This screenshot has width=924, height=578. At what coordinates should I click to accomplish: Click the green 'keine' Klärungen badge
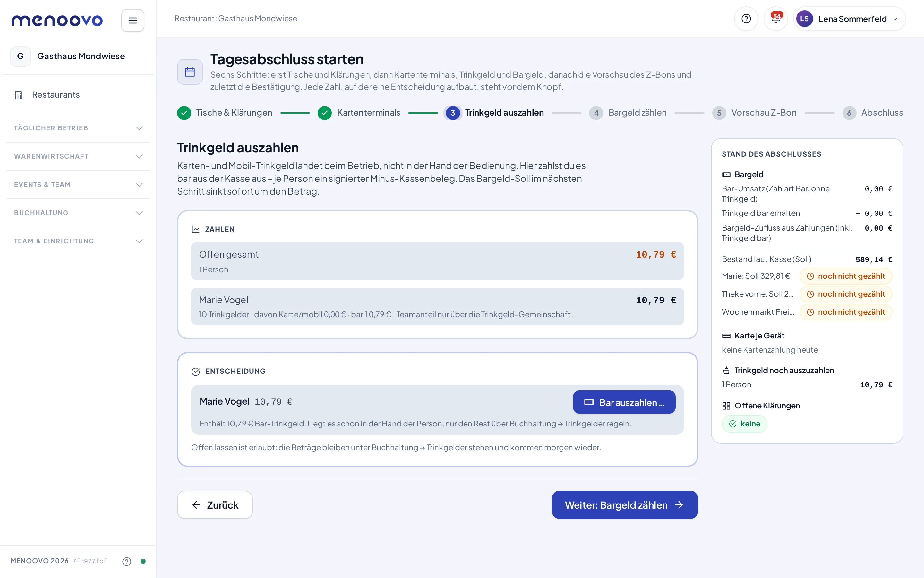(x=744, y=424)
